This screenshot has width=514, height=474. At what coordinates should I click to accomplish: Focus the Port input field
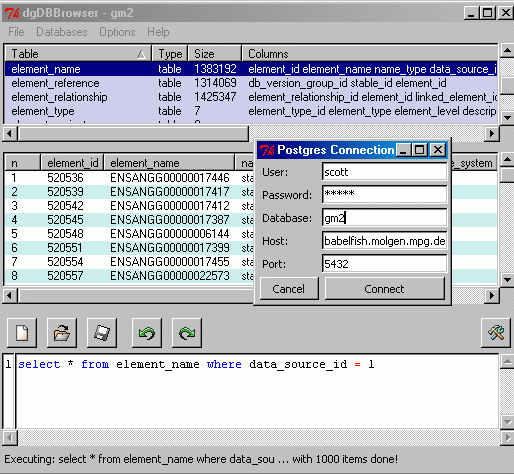tap(384, 264)
